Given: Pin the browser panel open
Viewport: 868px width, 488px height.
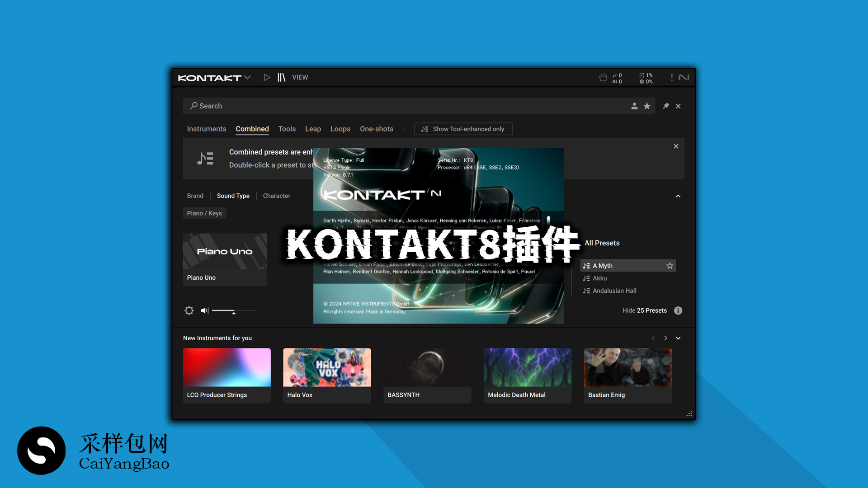Looking at the screenshot, I should click(x=666, y=106).
